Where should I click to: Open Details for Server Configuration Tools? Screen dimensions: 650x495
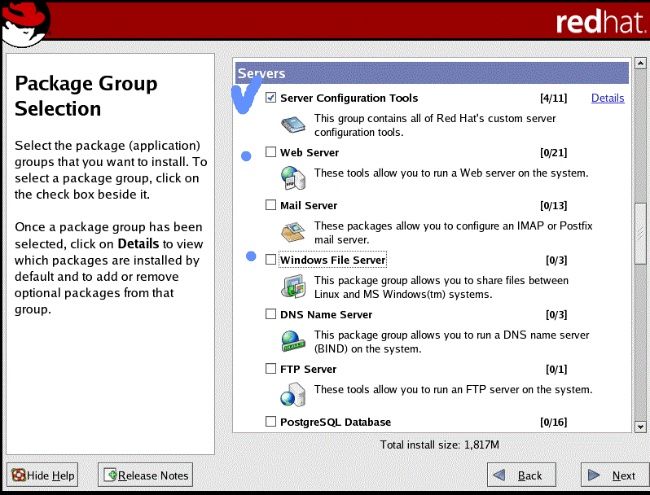click(x=607, y=98)
